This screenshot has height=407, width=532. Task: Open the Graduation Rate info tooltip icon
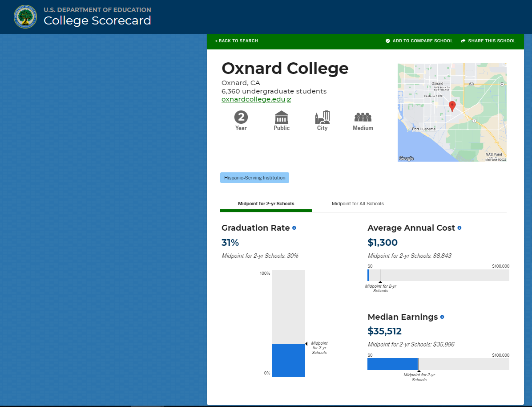294,228
